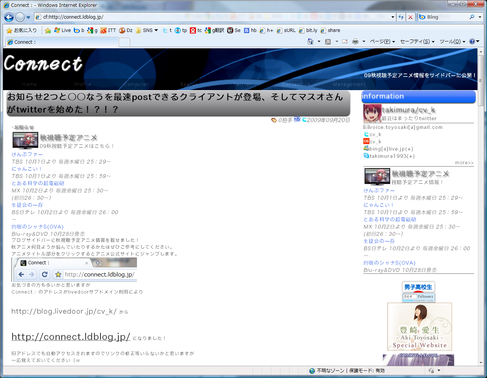Go back with the Back arrow button
Image resolution: width=487 pixels, height=378 pixels.
[9, 17]
